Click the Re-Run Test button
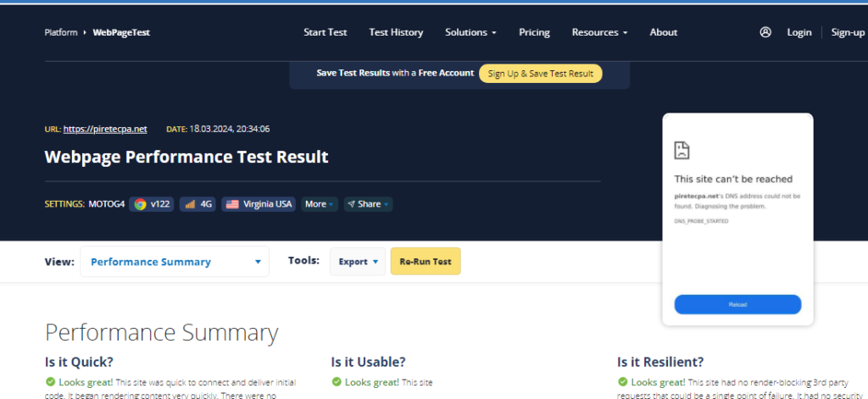The height and width of the screenshot is (399, 868). 426,262
